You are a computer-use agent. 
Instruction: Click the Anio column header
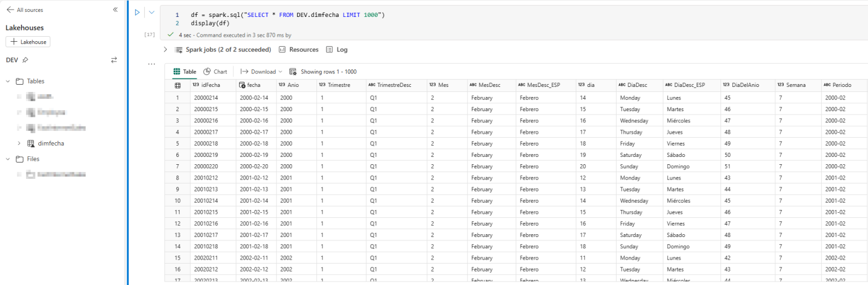(297, 85)
